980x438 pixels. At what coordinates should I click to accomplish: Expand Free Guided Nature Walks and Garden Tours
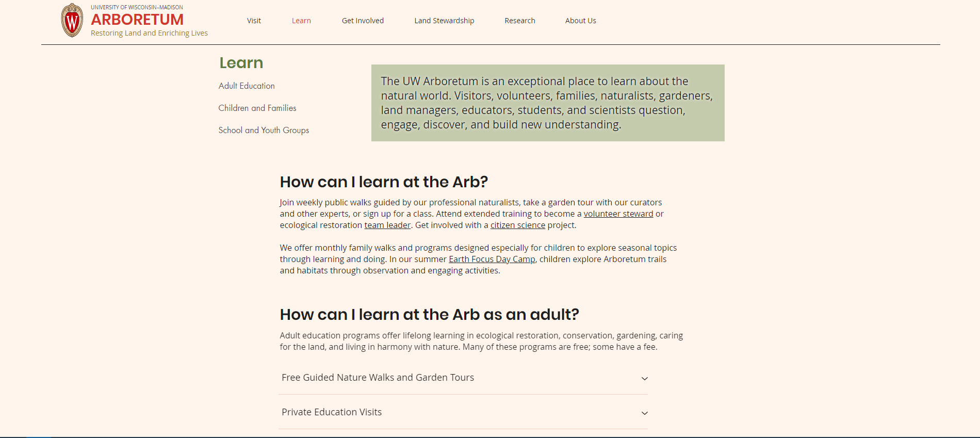tap(463, 378)
